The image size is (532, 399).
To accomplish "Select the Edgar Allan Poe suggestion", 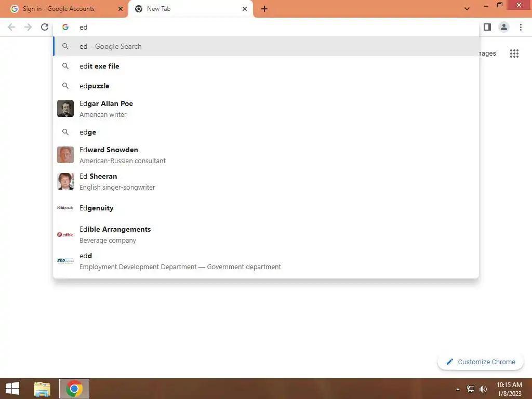I will (267, 109).
